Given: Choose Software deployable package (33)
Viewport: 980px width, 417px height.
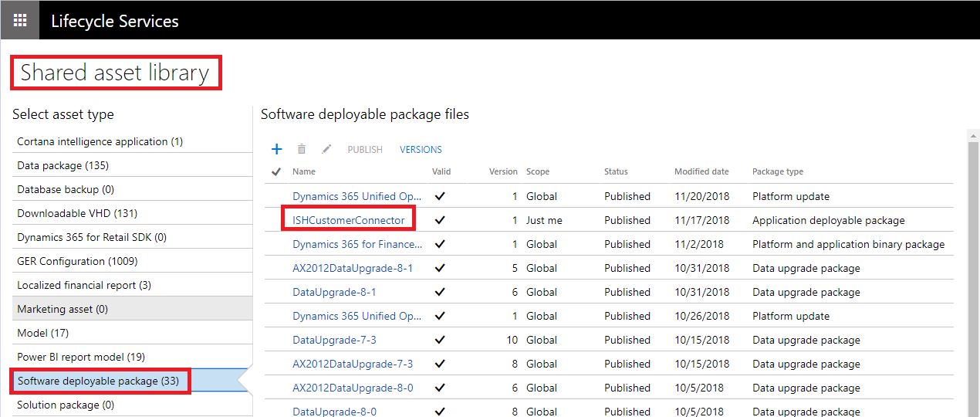Looking at the screenshot, I should 132,381.
